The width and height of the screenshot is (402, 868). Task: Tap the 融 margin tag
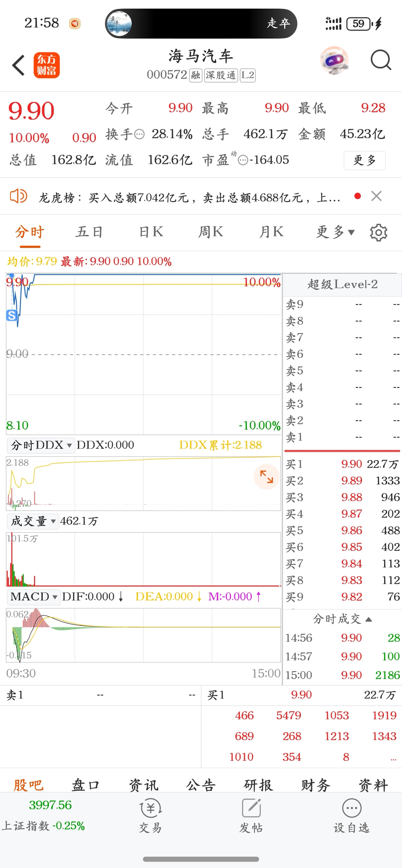coord(196,75)
